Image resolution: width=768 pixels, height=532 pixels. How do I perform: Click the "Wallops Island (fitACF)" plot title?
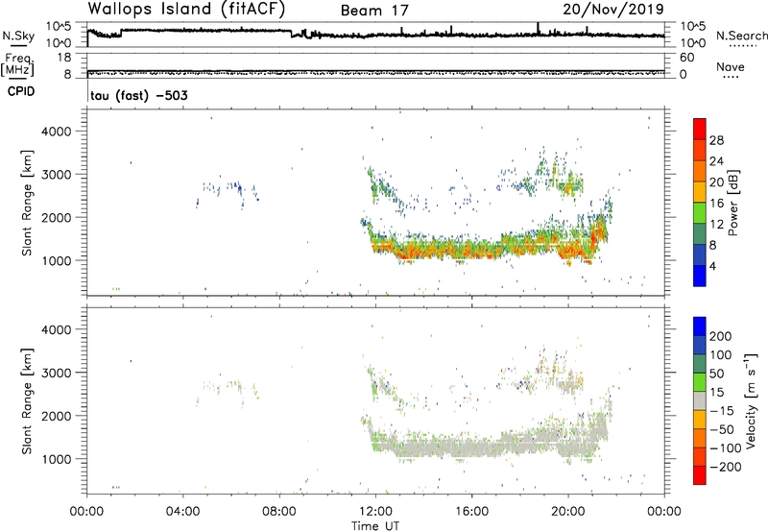click(186, 9)
